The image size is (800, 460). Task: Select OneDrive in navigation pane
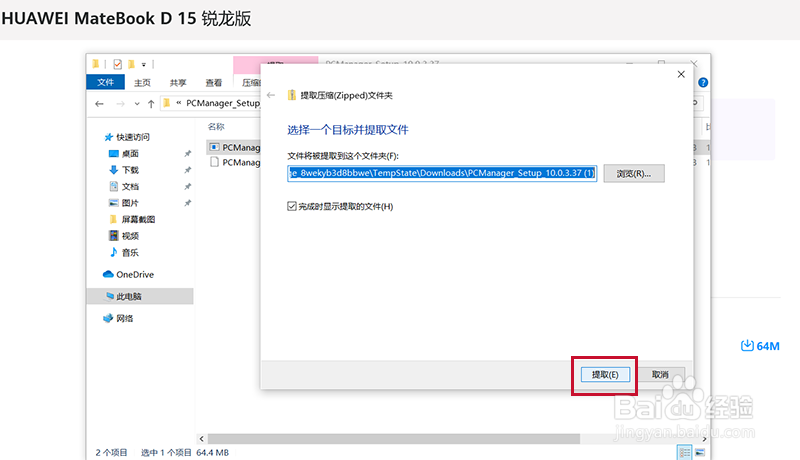click(x=135, y=274)
